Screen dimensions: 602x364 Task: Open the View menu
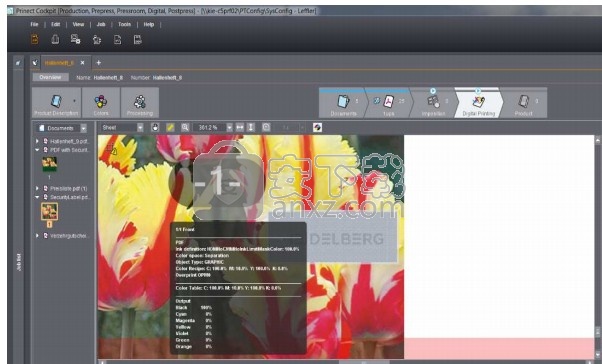point(78,24)
